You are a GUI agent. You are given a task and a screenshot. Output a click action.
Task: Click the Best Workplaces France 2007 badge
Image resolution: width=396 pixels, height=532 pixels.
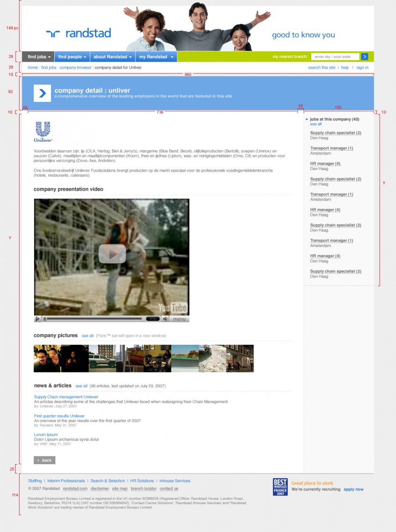coord(280,487)
